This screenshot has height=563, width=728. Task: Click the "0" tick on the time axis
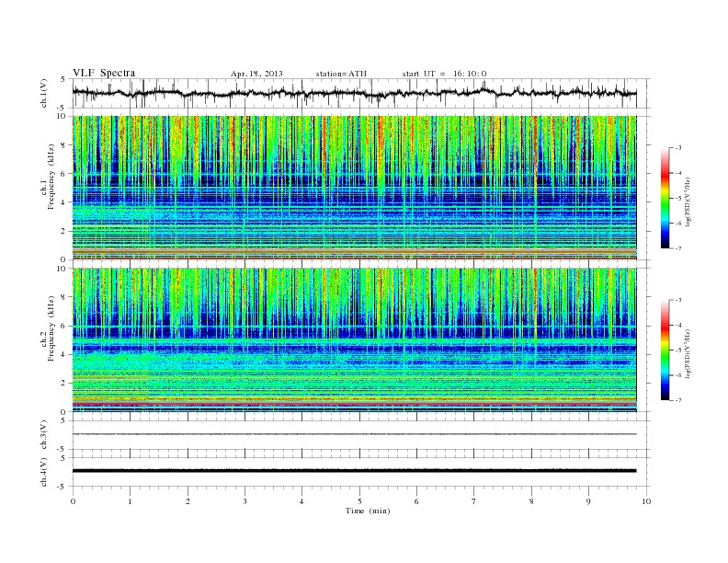(73, 501)
